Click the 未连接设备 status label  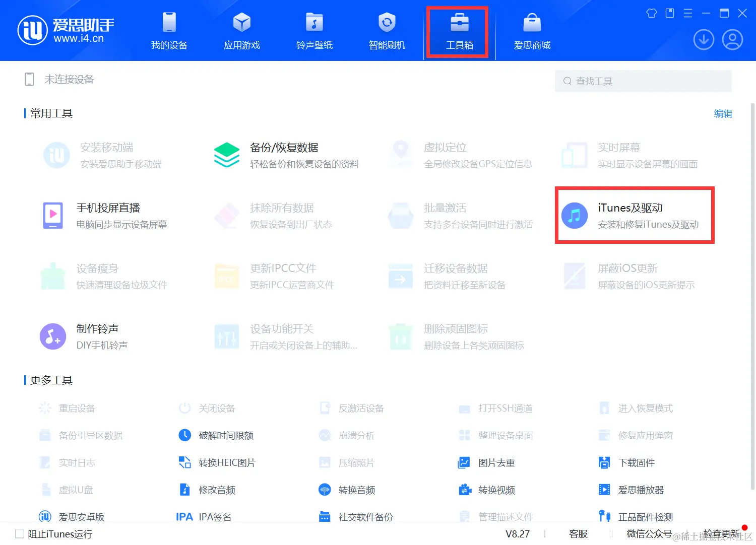coord(69,79)
